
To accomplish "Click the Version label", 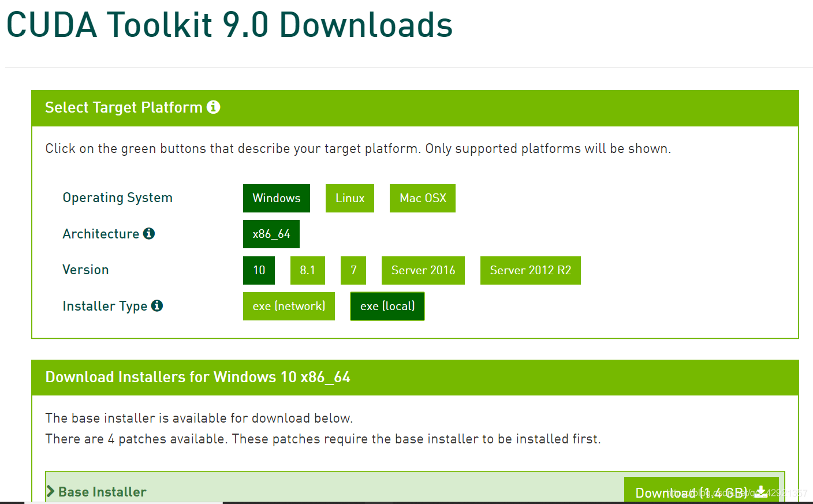I will 85,270.
